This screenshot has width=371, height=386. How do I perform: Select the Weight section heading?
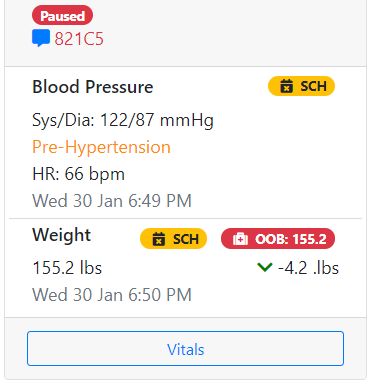(62, 235)
